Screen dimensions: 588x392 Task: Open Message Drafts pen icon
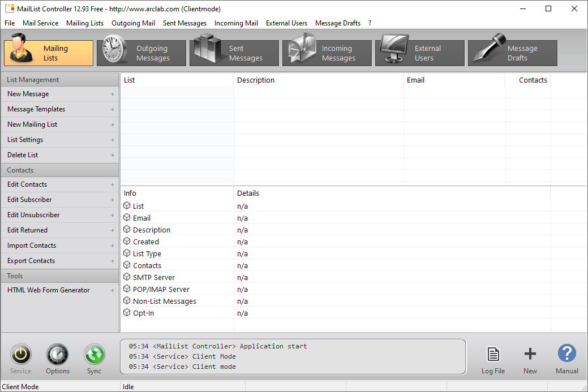489,48
